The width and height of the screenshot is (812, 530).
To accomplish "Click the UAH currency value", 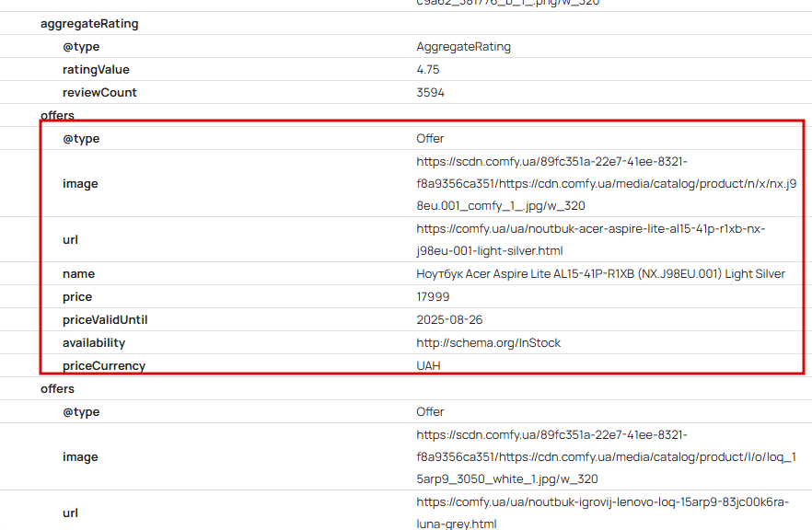I will [428, 365].
